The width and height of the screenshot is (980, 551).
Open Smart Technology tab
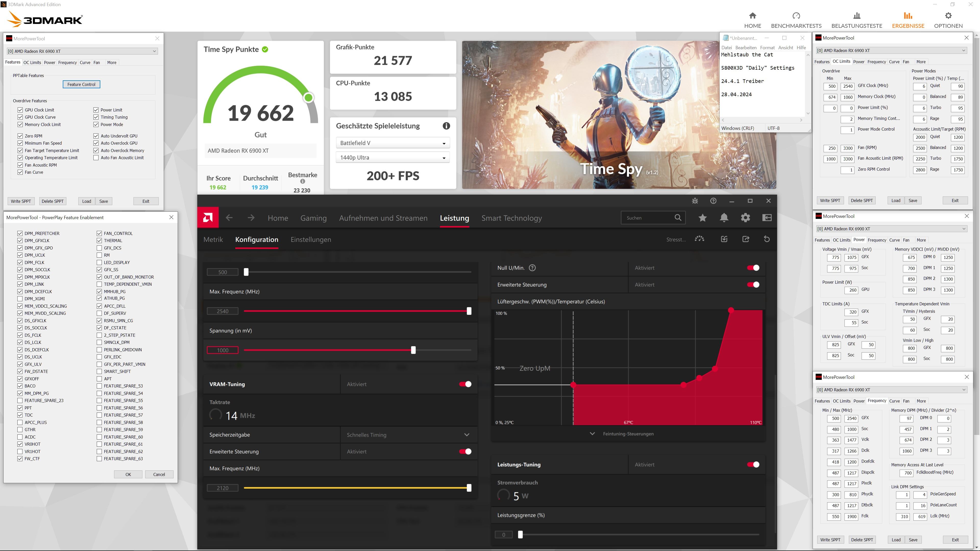tap(512, 218)
